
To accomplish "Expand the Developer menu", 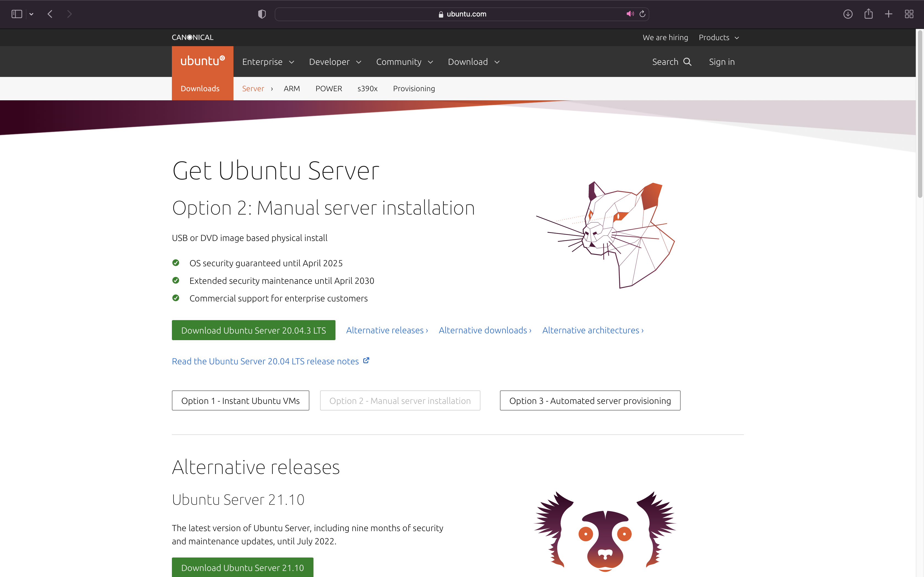I will [x=335, y=62].
